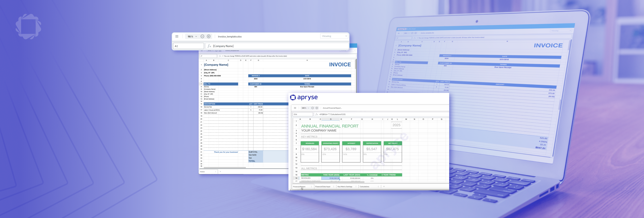Select the J7 name box in the invoice window
Viewport: 644px width, 218px height.
point(208,56)
